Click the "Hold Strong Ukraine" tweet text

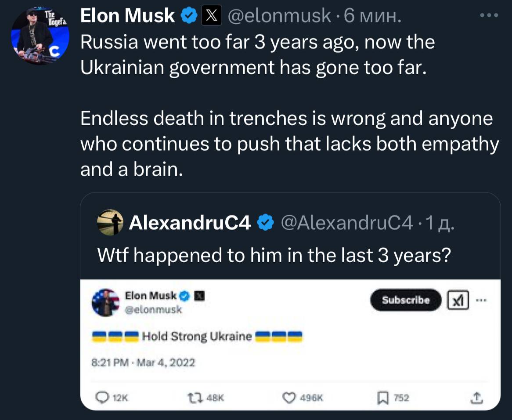tap(197, 337)
